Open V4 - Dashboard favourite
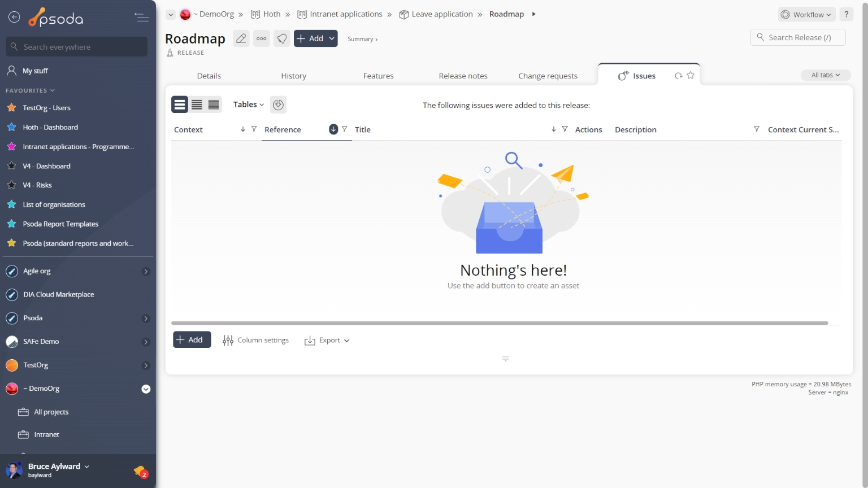This screenshot has width=868, height=488. [x=46, y=166]
